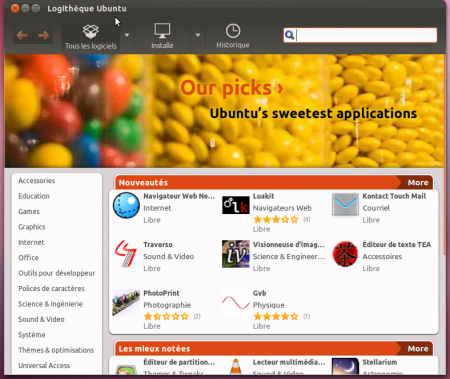The width and height of the screenshot is (450, 379).
Task: Click the PhotoPrint title text
Action: (x=161, y=293)
